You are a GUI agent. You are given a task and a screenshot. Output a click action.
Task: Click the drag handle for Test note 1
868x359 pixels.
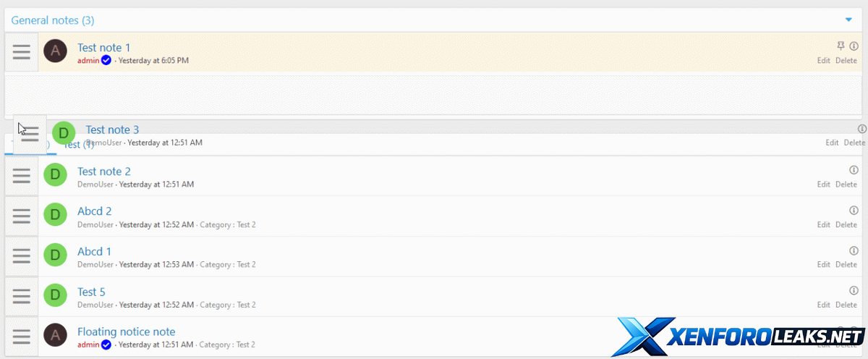[22, 52]
